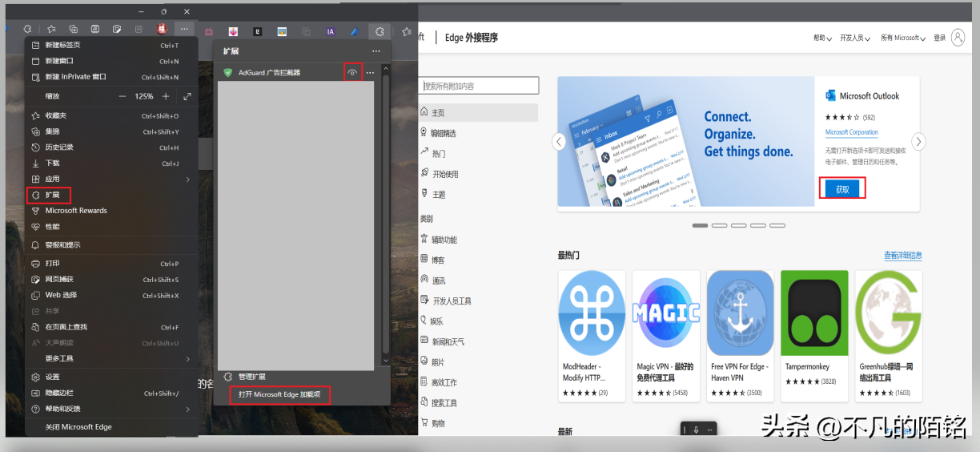
Task: Select 打印 menu item
Action: click(111, 263)
